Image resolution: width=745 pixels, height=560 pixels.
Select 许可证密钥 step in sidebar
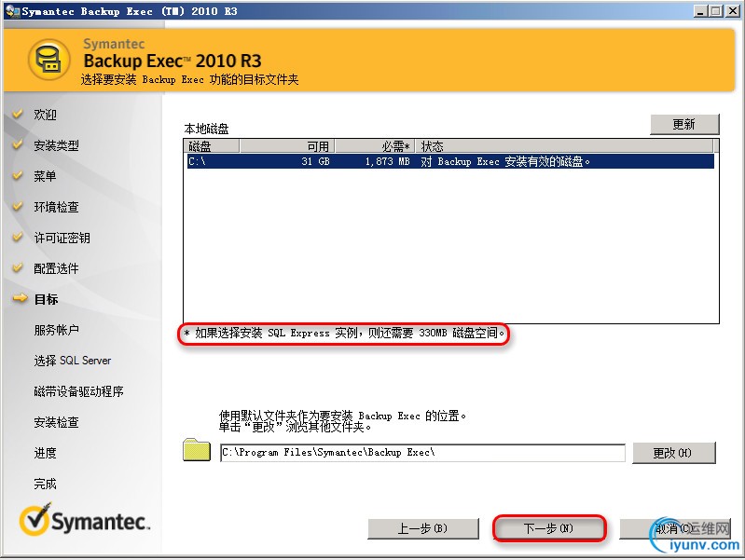(62, 238)
